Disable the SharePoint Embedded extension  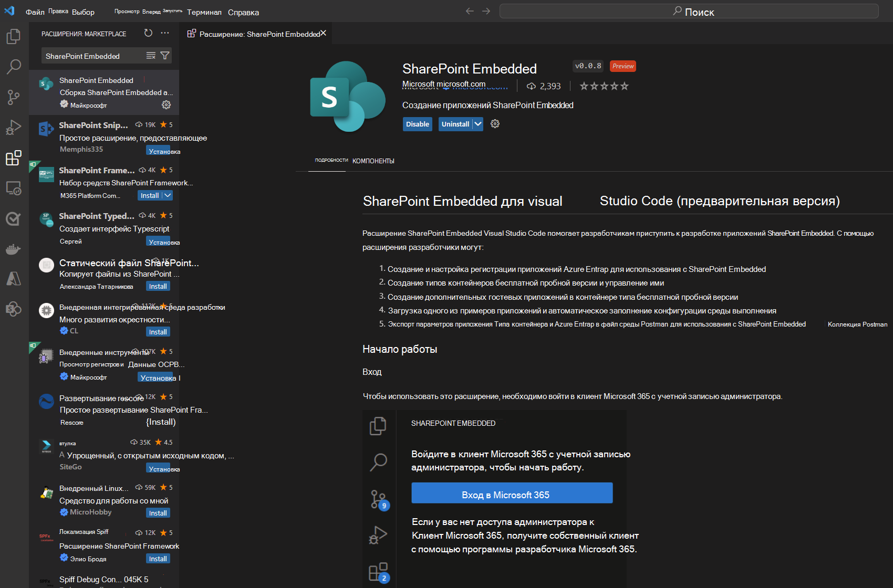[x=418, y=124]
